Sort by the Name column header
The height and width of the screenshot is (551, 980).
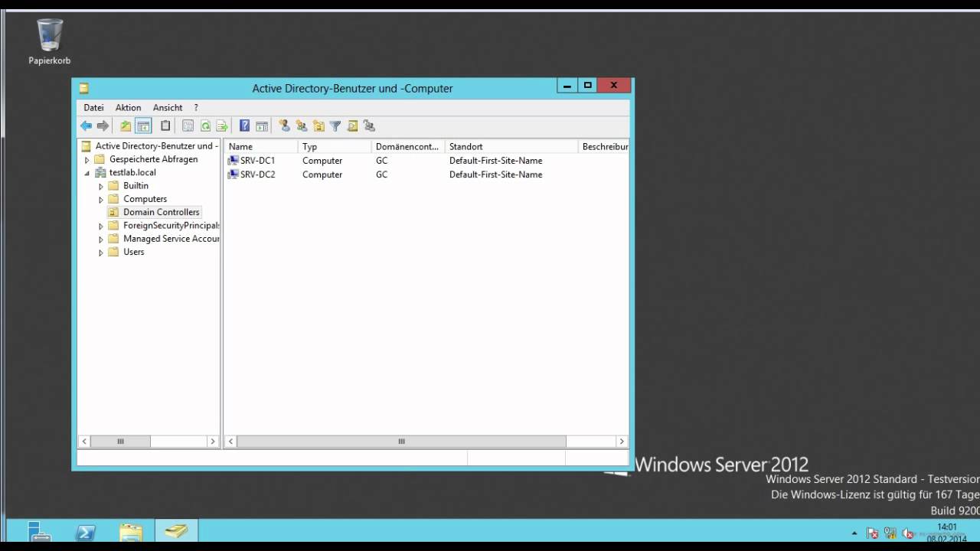point(261,146)
